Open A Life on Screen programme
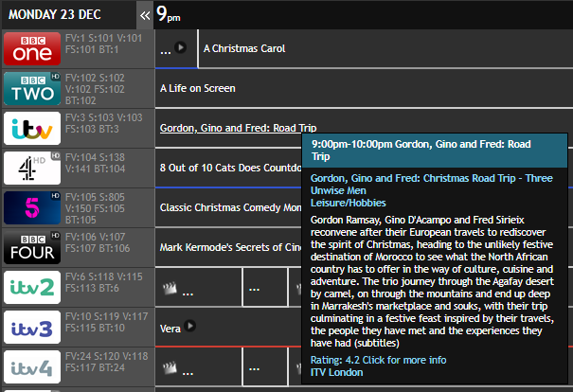Screen dimensions: 573x392 198,88
